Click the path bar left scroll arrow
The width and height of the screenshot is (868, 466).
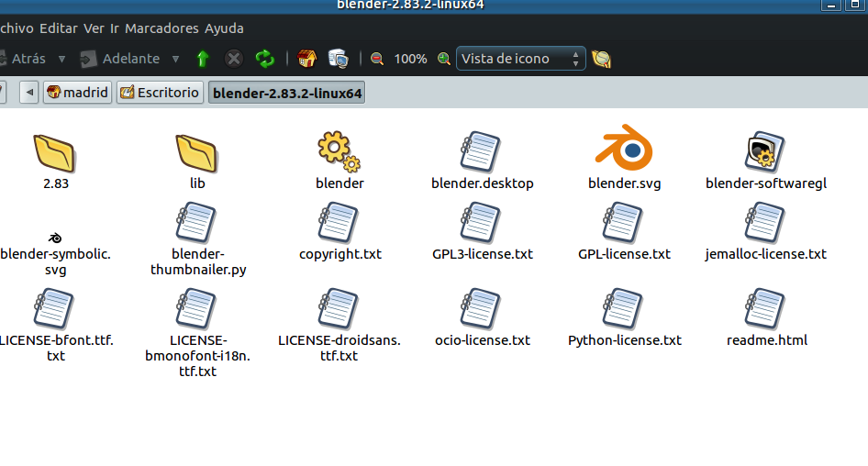coord(28,93)
